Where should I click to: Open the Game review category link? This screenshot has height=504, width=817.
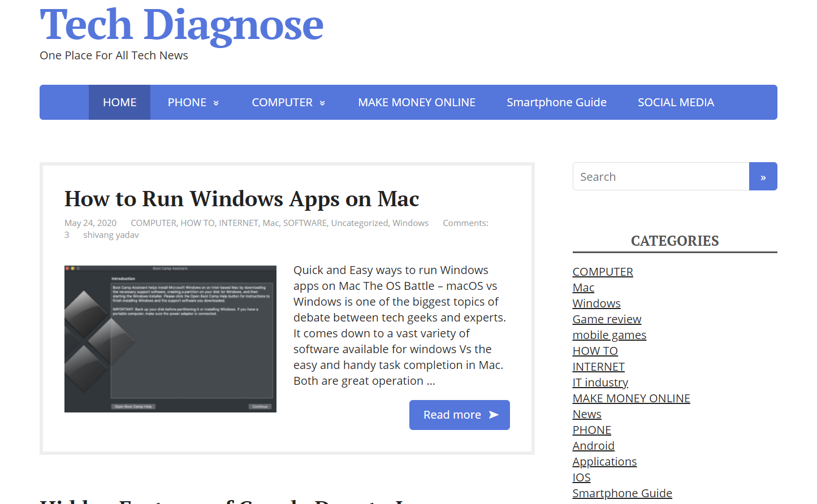(x=607, y=319)
